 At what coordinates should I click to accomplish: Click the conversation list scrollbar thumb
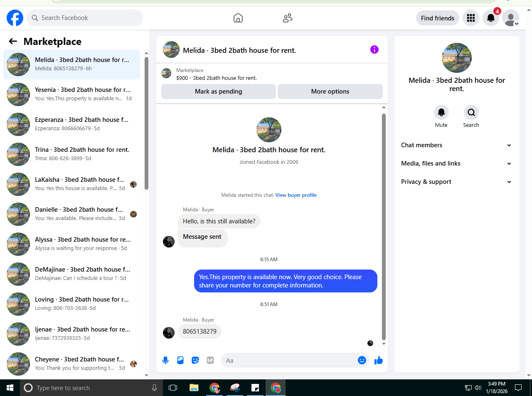point(146,124)
